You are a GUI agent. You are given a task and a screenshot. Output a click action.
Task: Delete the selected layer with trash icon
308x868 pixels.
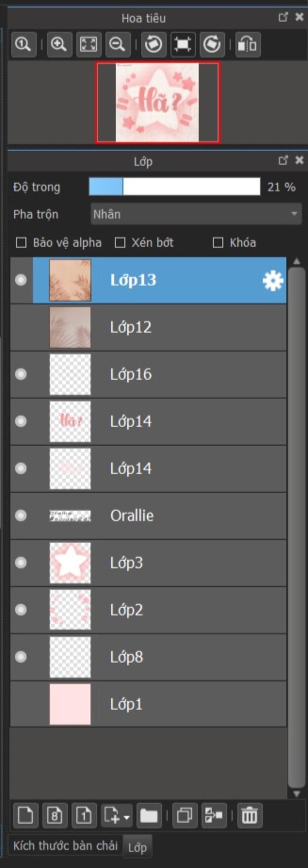click(249, 816)
